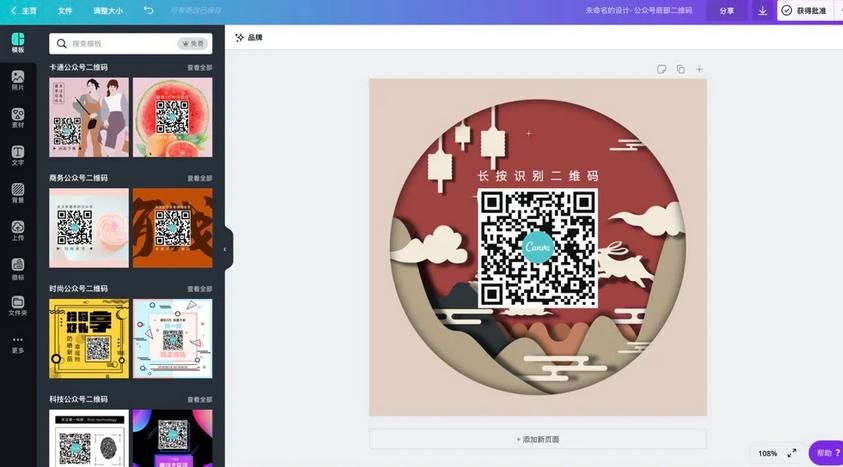Image resolution: width=843 pixels, height=467 pixels.
Task: Click the fullscreen arrows icon near zoom
Action: (x=792, y=453)
